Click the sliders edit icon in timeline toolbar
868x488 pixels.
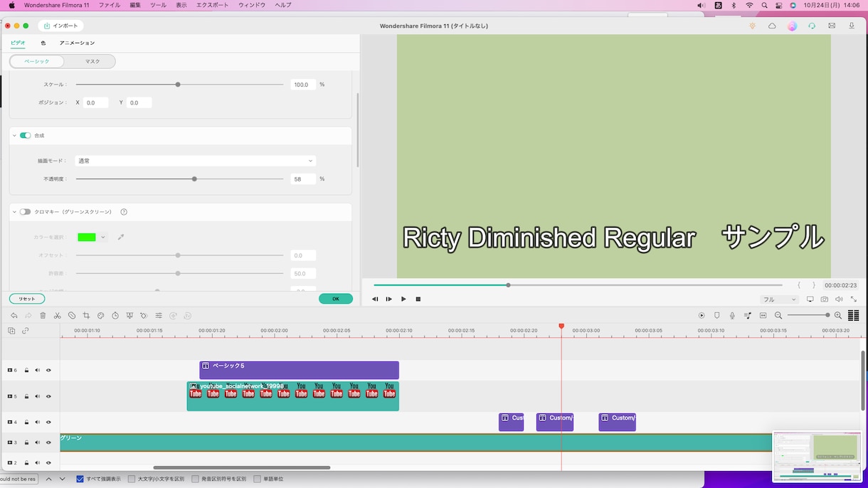(x=159, y=316)
